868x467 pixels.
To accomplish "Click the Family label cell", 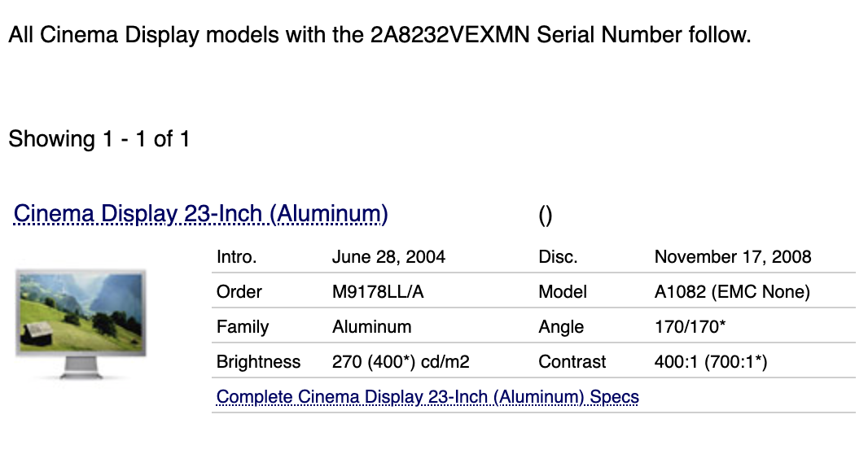I will point(243,326).
